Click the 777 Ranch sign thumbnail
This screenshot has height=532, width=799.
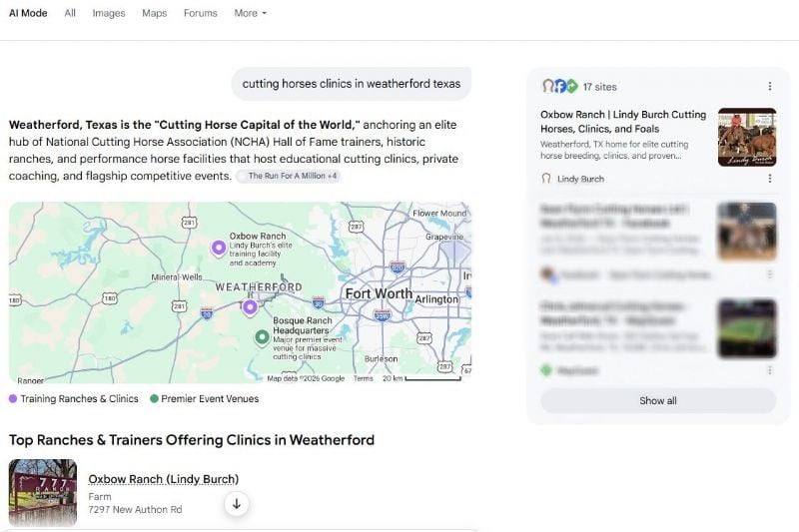point(43,492)
